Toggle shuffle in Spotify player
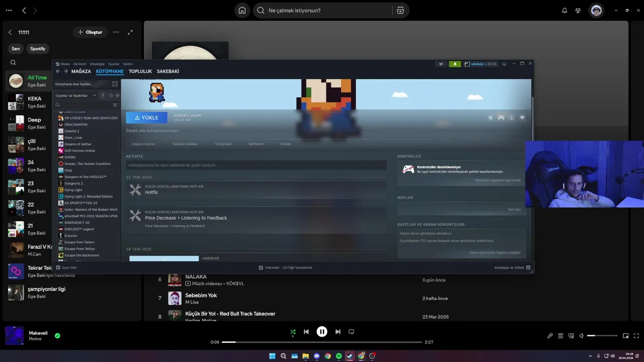The image size is (644, 362). click(293, 332)
